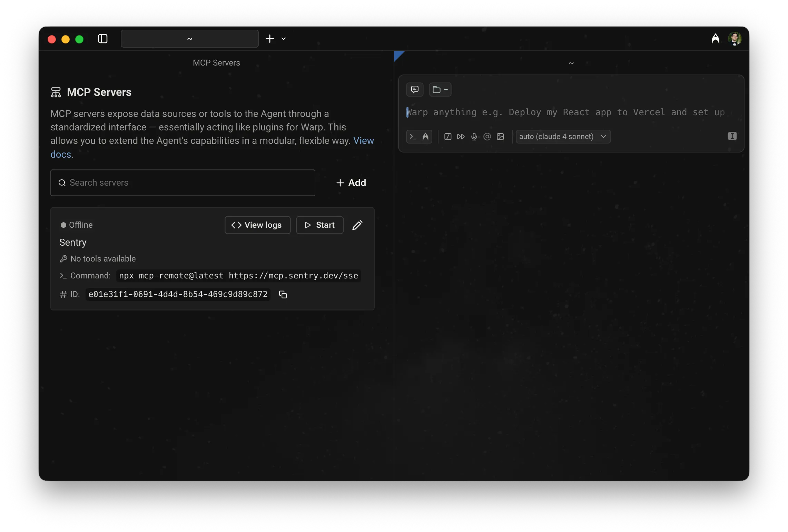Click 'No tools available' text
This screenshot has width=788, height=532.
[x=103, y=259]
